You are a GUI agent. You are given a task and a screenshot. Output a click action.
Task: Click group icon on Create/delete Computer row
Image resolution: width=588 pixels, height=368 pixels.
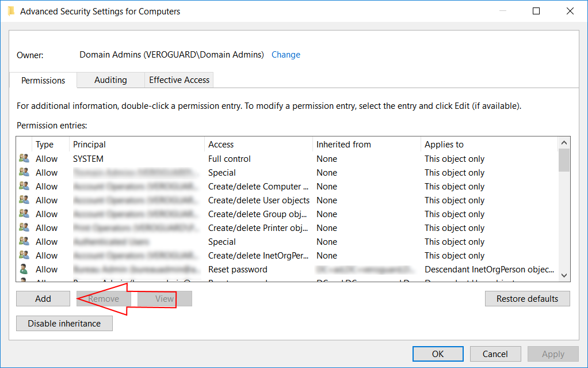24,187
